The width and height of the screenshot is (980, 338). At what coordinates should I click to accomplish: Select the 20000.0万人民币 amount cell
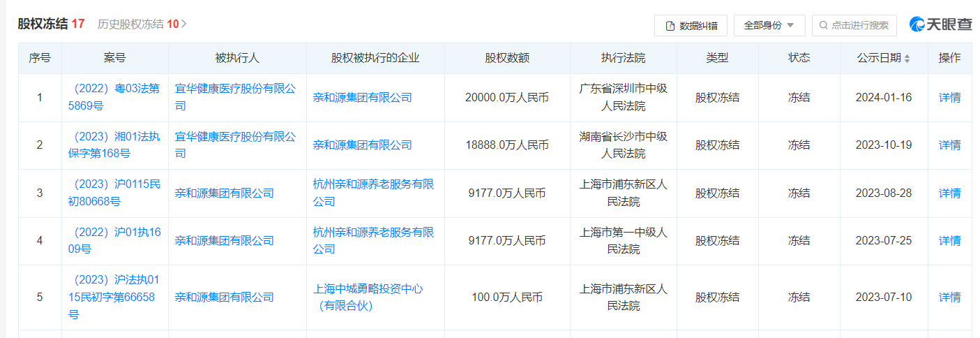(x=507, y=98)
